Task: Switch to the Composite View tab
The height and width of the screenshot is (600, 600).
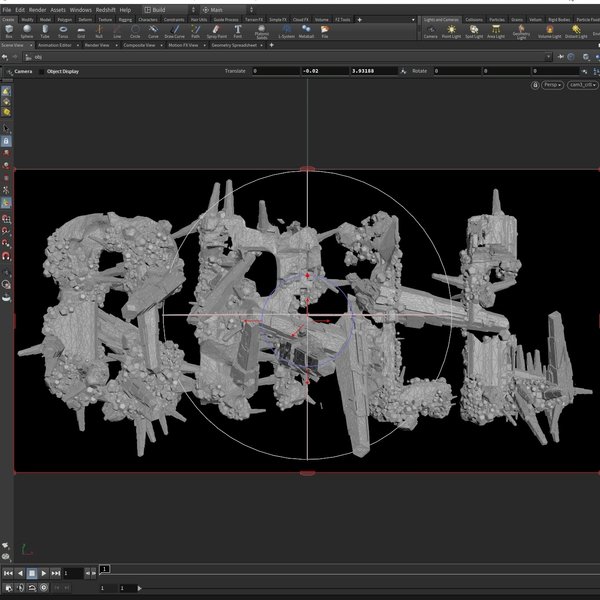Action: tap(139, 45)
